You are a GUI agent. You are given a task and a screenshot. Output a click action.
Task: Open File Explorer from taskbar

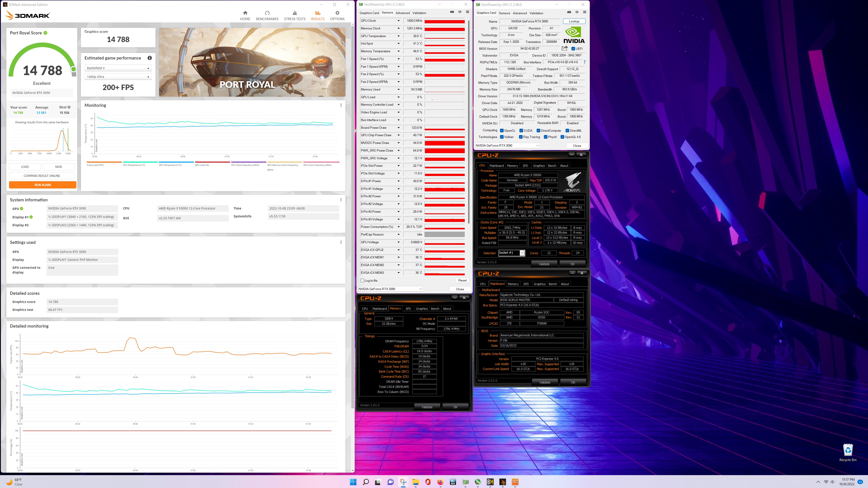click(x=415, y=482)
